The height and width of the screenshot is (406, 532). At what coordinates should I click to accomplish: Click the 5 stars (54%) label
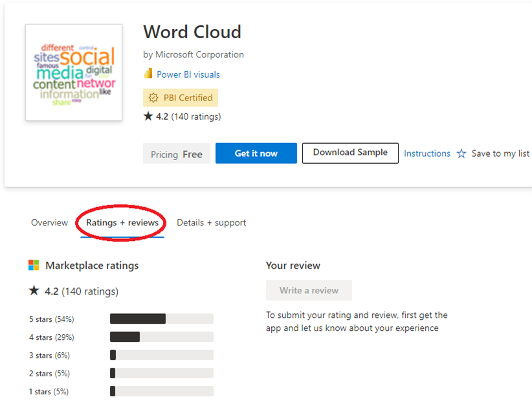(x=52, y=319)
